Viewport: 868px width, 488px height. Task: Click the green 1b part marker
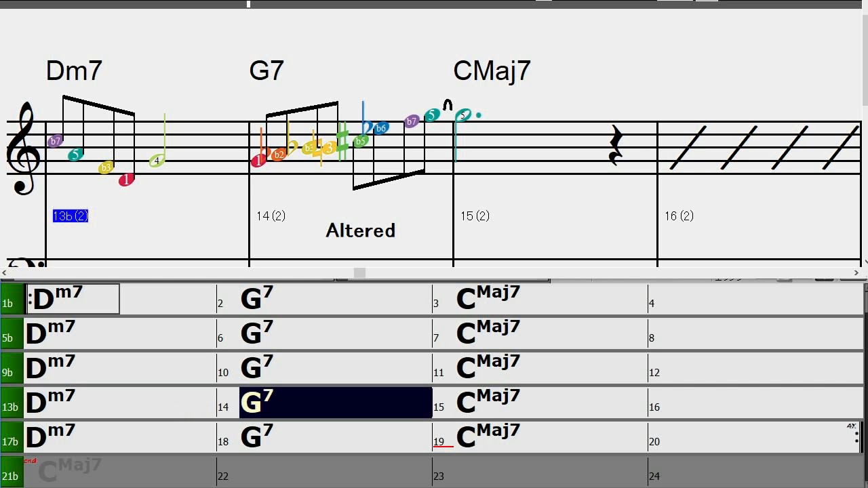[x=12, y=299]
